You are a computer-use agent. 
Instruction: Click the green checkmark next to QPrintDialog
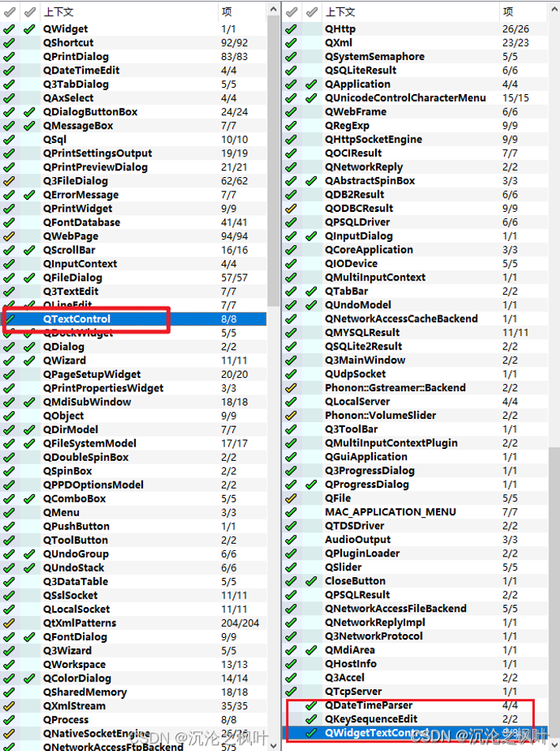tap(9, 56)
